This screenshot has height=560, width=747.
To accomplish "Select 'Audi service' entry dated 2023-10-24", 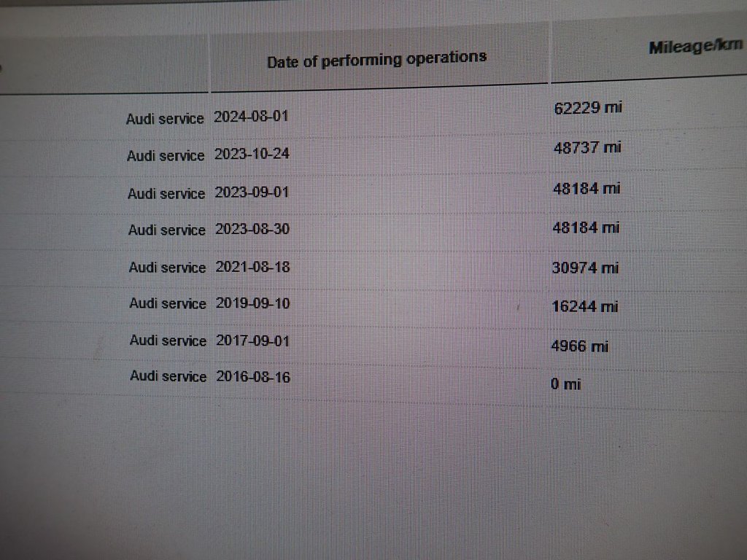I will pyautogui.click(x=166, y=156).
